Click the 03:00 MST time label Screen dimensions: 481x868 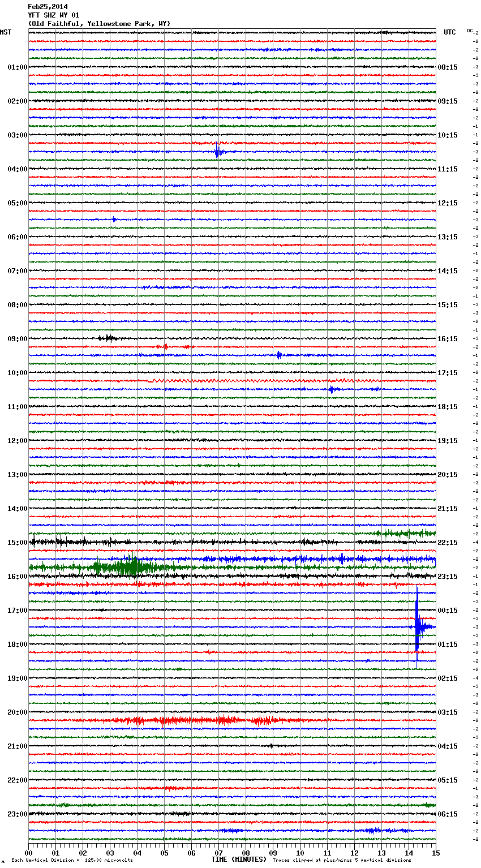[x=18, y=135]
